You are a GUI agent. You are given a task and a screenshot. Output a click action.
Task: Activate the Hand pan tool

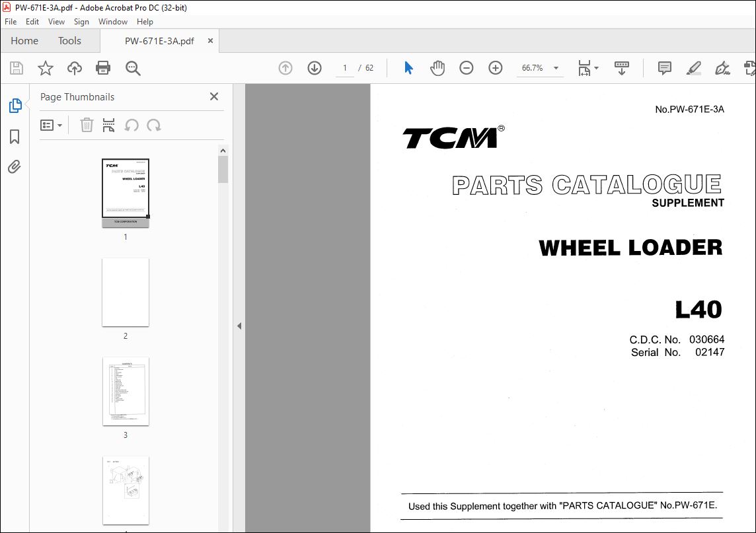click(437, 68)
